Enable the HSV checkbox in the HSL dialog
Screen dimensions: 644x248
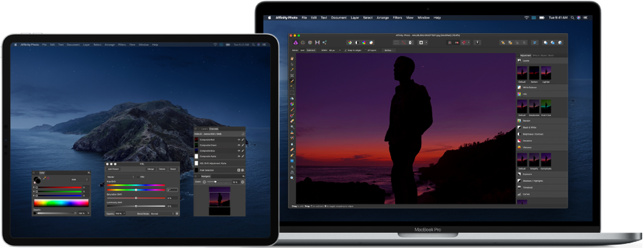click(x=137, y=177)
